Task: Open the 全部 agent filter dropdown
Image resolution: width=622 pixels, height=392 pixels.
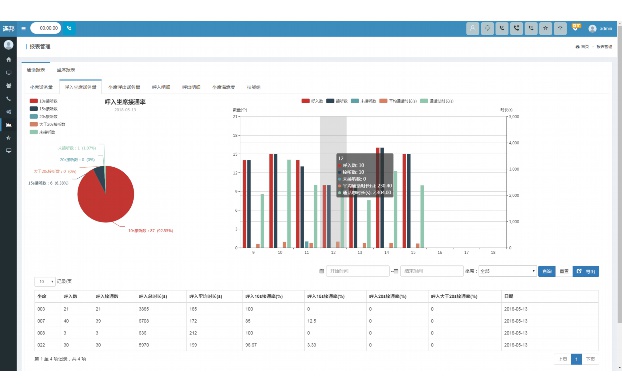Action: click(x=507, y=271)
